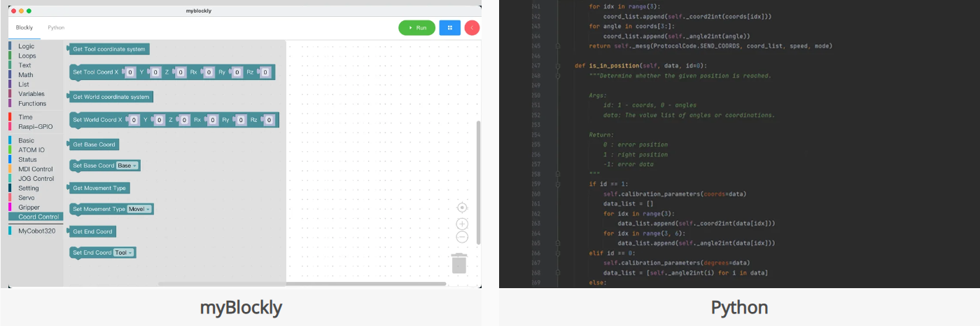980x326 pixels.
Task: Open the Gripper block category
Action: 29,207
